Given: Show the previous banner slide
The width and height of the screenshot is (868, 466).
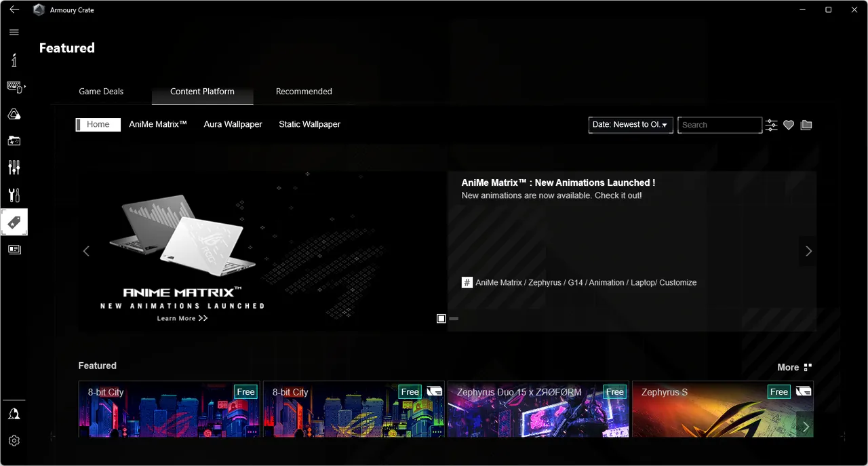Looking at the screenshot, I should coord(86,251).
